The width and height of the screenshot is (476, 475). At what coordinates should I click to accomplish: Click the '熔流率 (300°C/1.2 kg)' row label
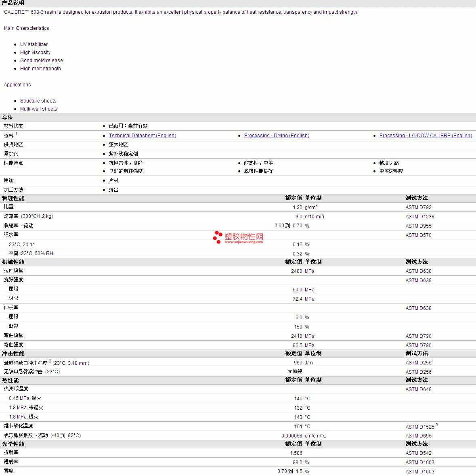(x=28, y=216)
